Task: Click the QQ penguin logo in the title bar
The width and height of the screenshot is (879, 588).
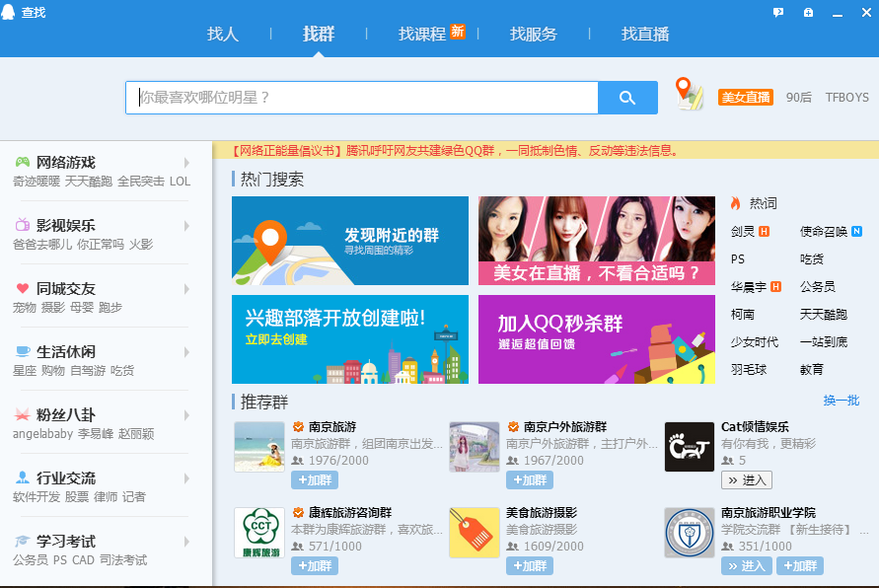Action: point(10,10)
